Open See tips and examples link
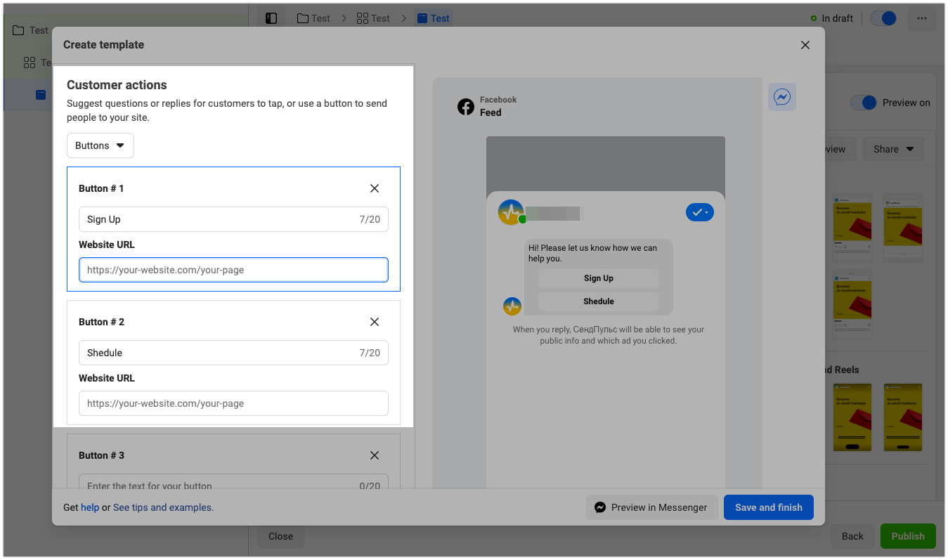948x560 pixels. 163,507
